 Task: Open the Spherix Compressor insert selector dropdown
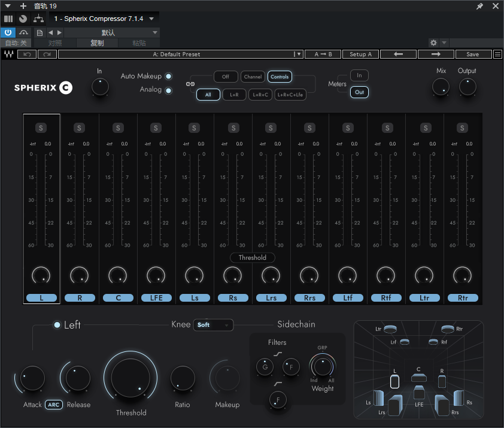tap(103, 19)
